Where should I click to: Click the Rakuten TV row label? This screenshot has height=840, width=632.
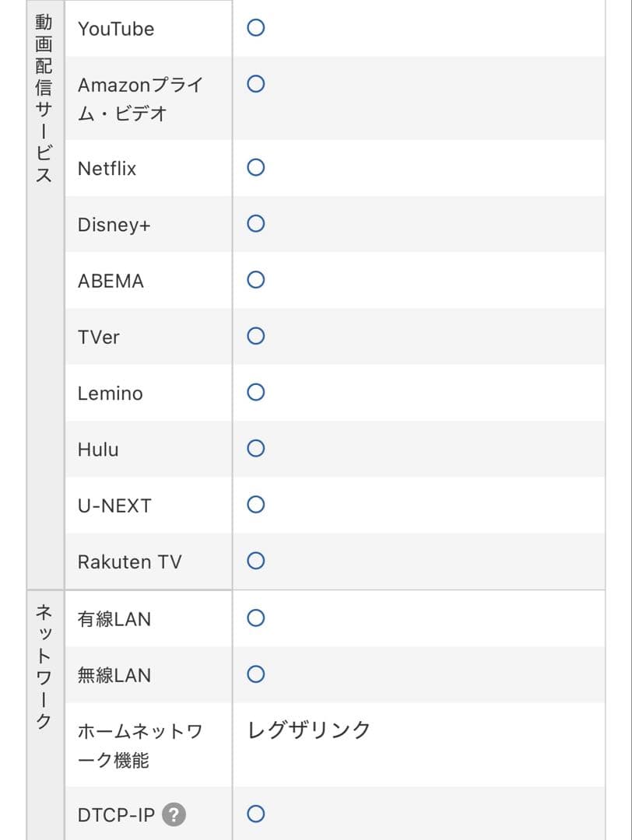pyautogui.click(x=129, y=562)
